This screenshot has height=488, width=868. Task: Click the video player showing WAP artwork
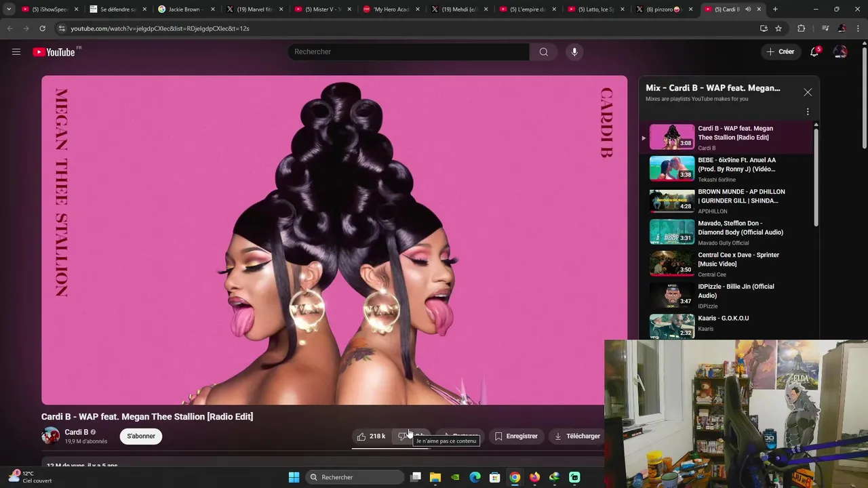point(334,240)
